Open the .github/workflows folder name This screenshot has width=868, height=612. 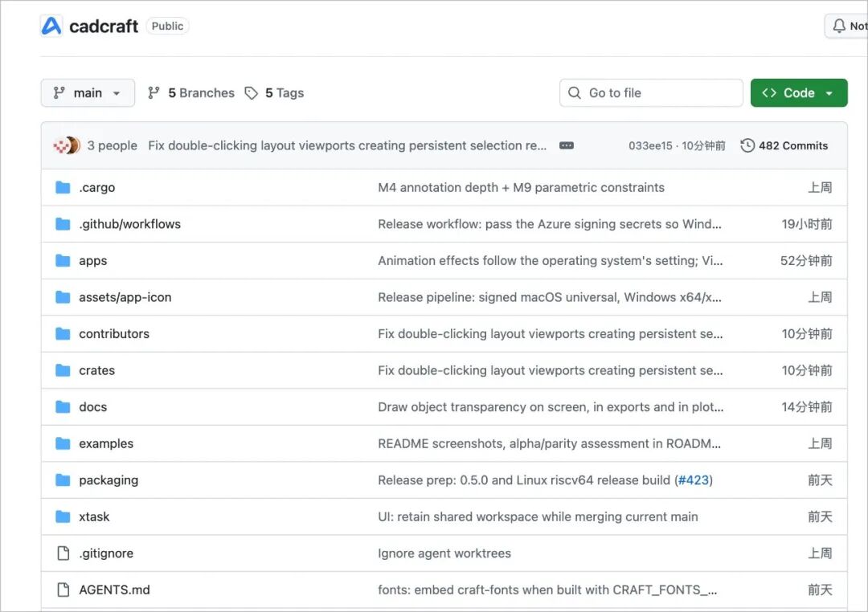130,224
